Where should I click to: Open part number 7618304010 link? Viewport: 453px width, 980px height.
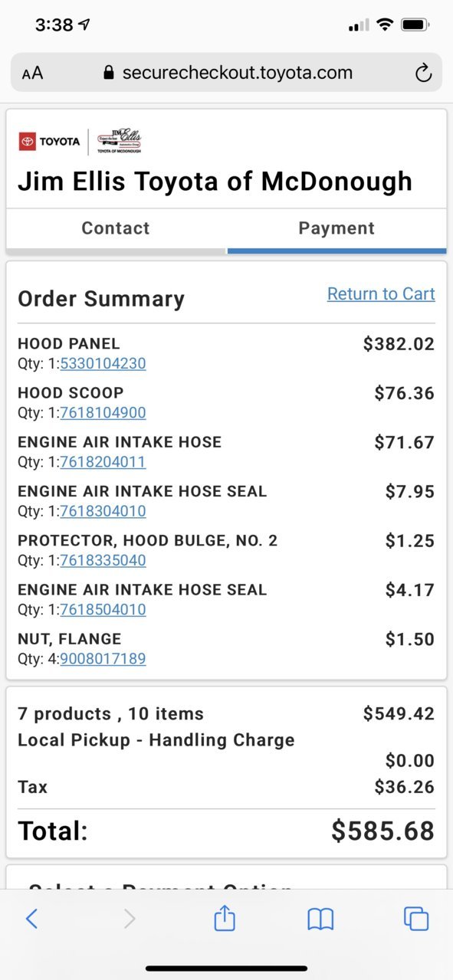tap(103, 510)
